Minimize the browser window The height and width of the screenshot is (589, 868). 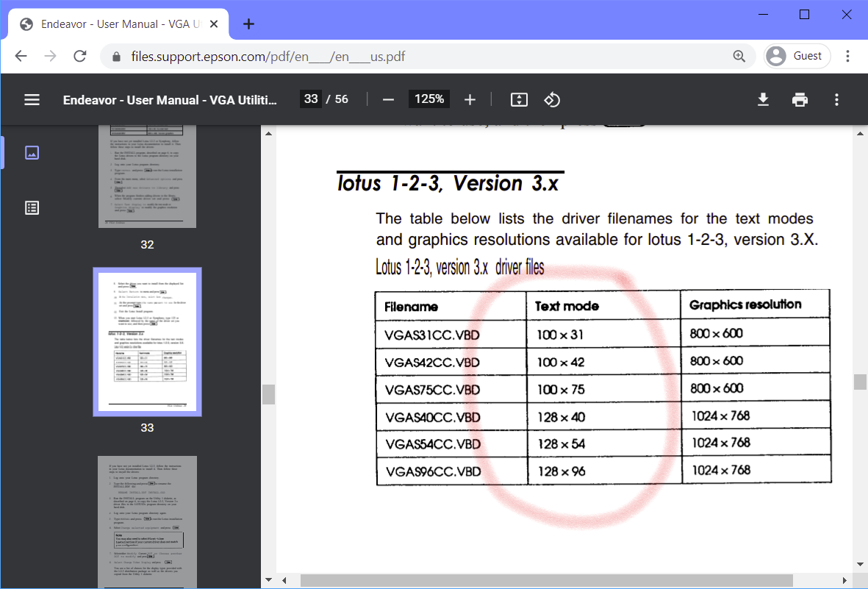764,15
